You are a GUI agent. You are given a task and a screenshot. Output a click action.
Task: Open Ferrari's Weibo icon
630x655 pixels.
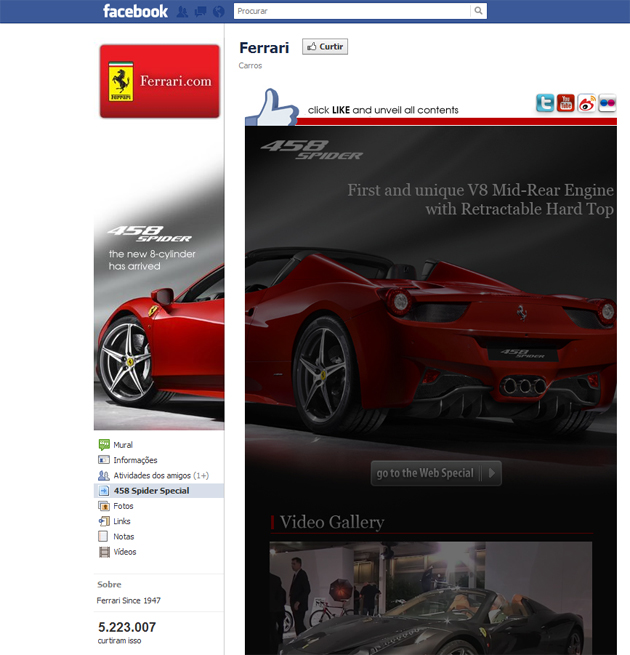click(x=587, y=103)
